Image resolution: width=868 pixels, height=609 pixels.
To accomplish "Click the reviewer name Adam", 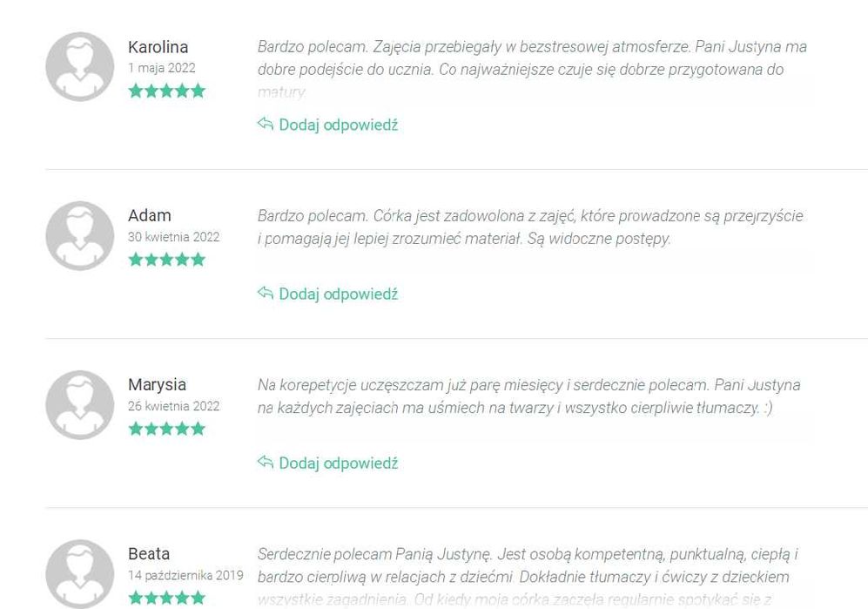I will (150, 215).
